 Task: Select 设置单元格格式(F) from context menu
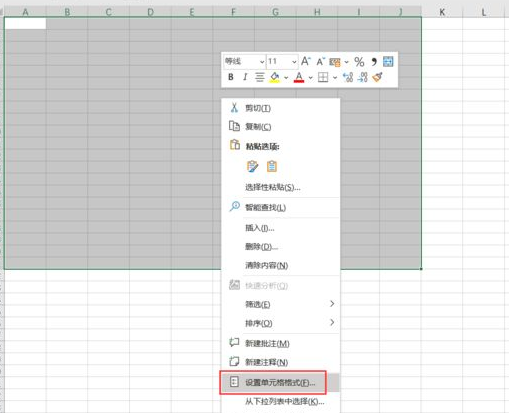point(280,382)
